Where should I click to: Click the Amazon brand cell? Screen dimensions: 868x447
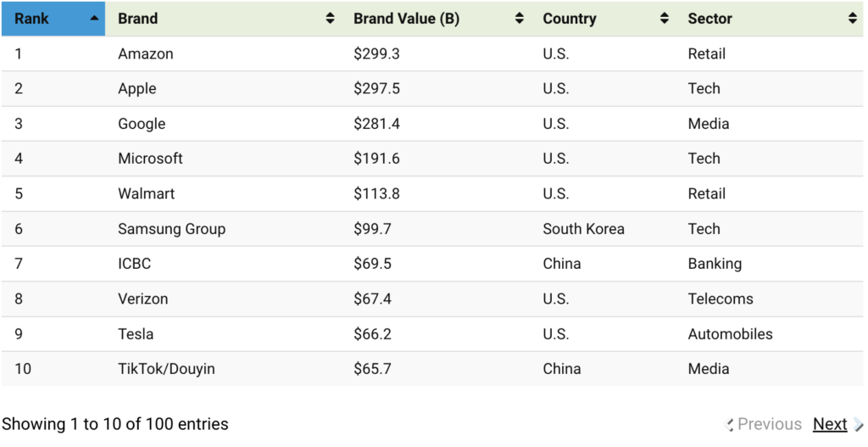[146, 53]
